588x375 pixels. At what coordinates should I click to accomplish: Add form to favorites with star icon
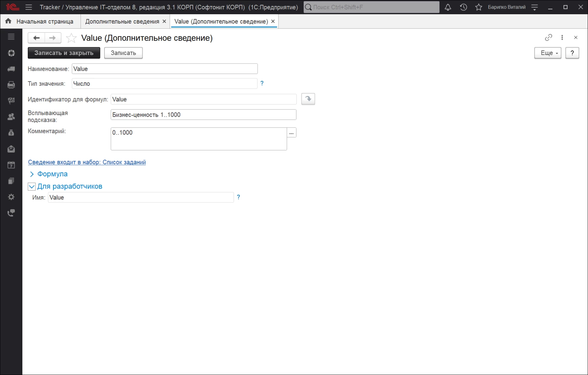click(x=71, y=38)
